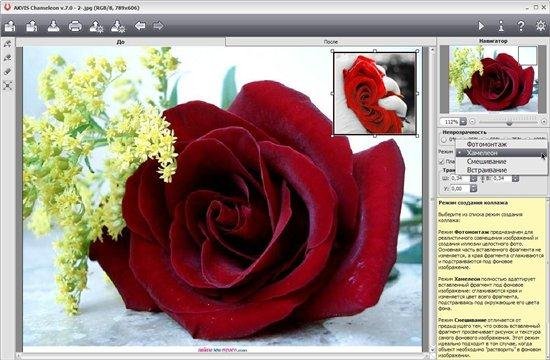Select the pasted rose fragment on canvas
The height and width of the screenshot is (360, 550).
375,93
